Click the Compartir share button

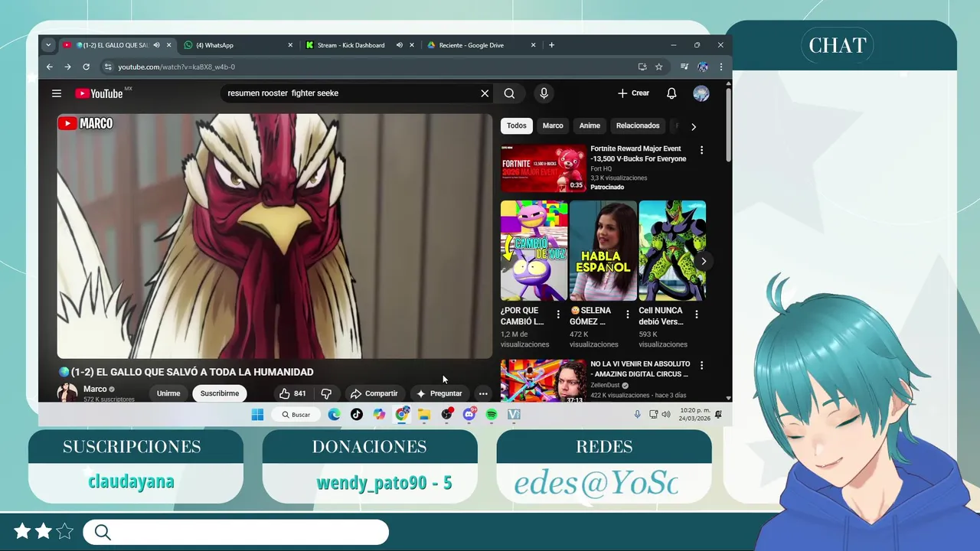tap(374, 393)
